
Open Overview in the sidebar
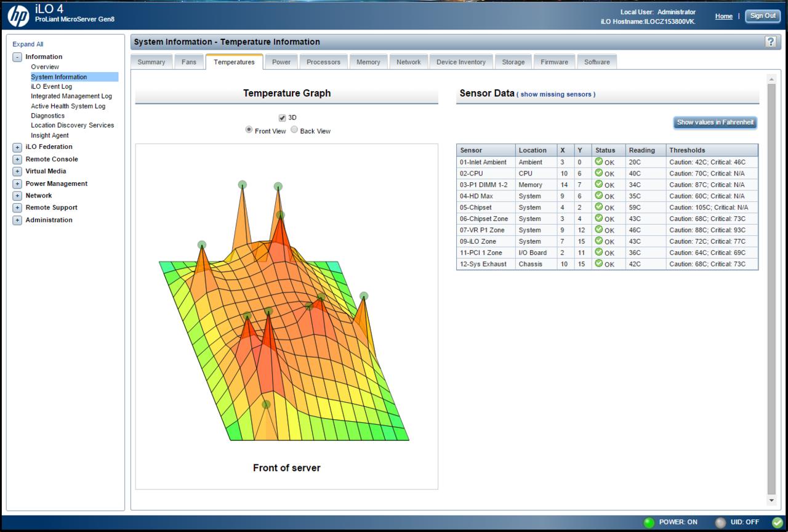[45, 66]
